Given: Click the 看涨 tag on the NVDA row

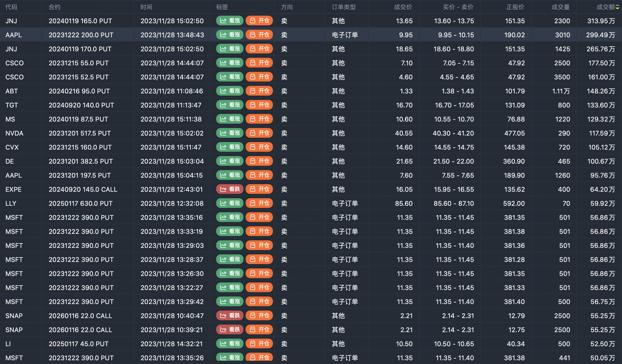Looking at the screenshot, I should (x=230, y=133).
